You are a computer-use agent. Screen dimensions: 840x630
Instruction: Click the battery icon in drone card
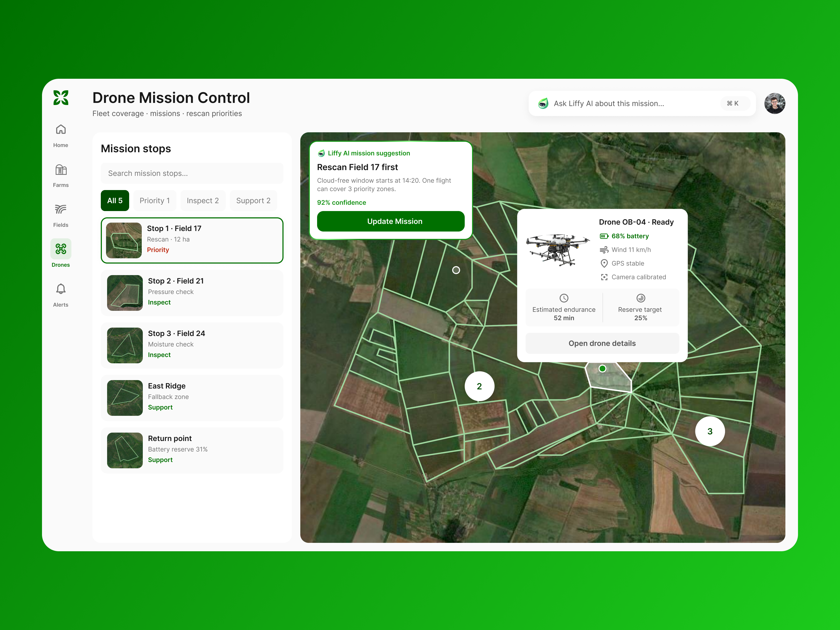(x=604, y=236)
